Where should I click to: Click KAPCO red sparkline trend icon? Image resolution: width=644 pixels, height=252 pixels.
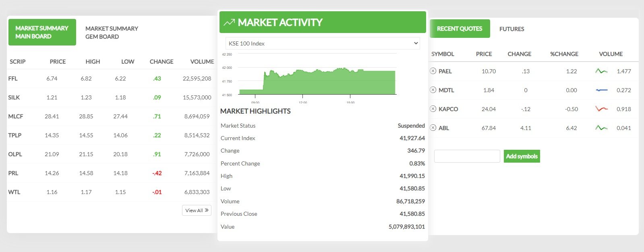coord(601,109)
